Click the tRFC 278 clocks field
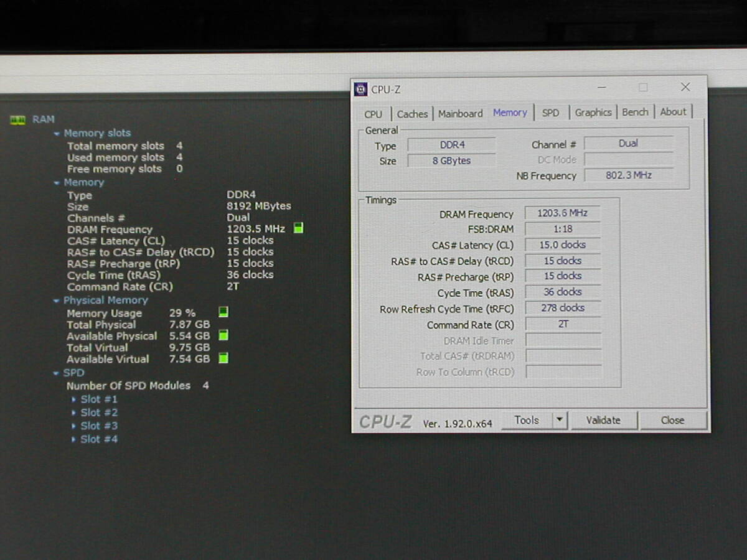The width and height of the screenshot is (747, 560). [x=563, y=308]
